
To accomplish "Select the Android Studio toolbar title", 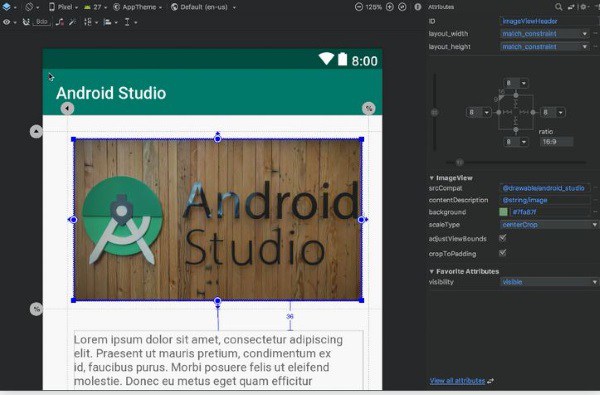I will coord(111,93).
